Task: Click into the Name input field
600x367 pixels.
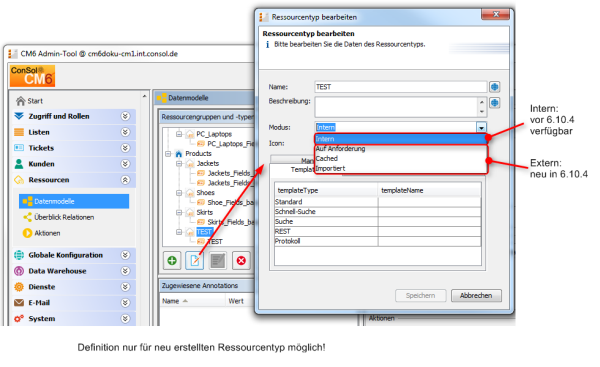Action: [x=401, y=87]
